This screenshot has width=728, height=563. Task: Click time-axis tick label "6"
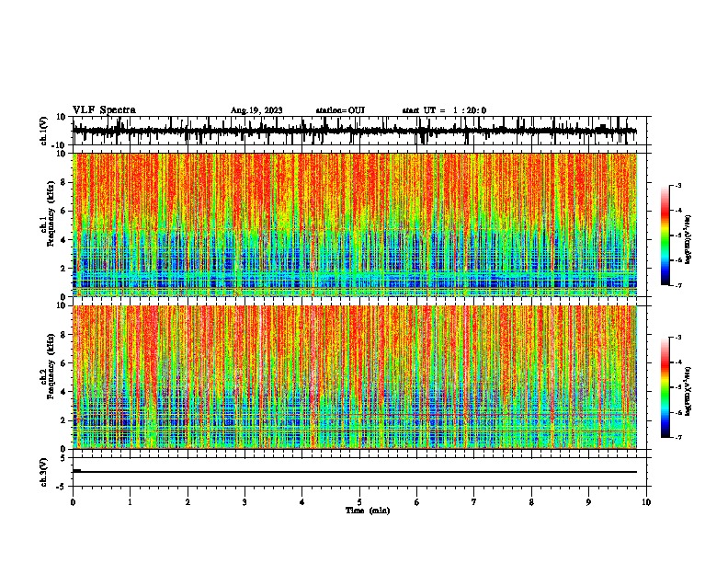tap(417, 502)
